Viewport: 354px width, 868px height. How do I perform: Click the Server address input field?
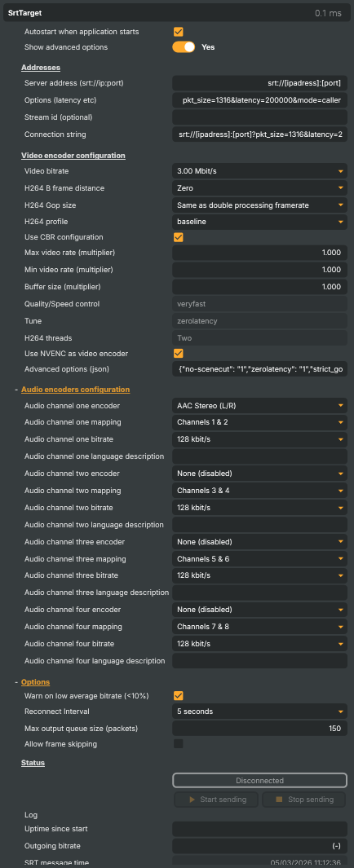(260, 84)
